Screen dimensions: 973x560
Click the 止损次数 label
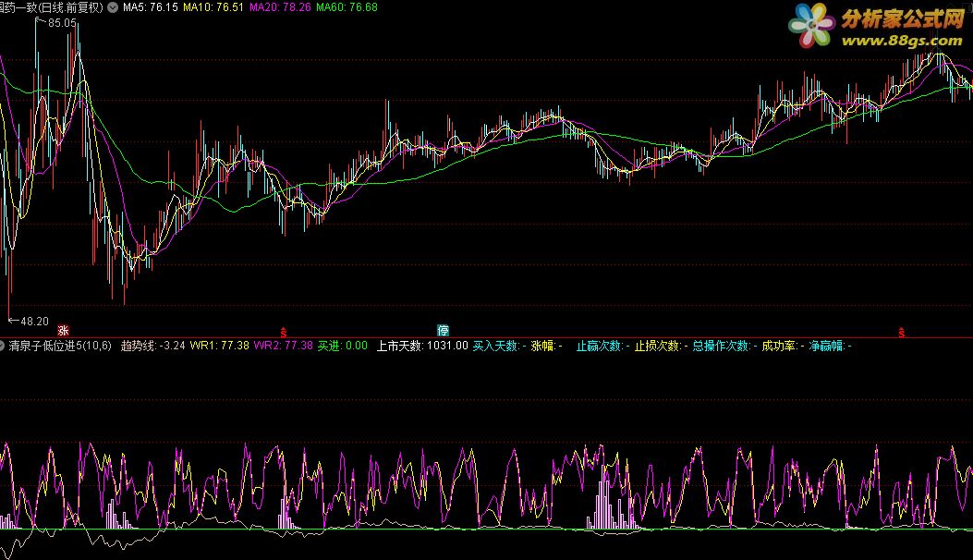[661, 346]
